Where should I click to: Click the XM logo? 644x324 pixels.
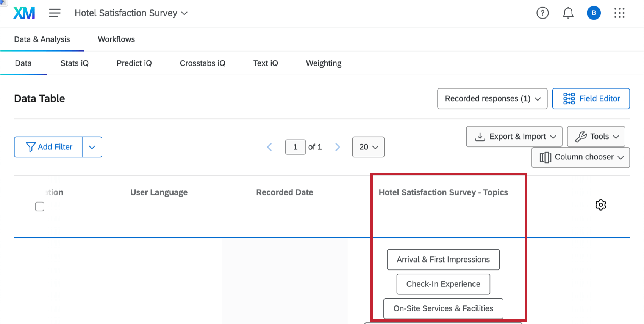coord(24,13)
